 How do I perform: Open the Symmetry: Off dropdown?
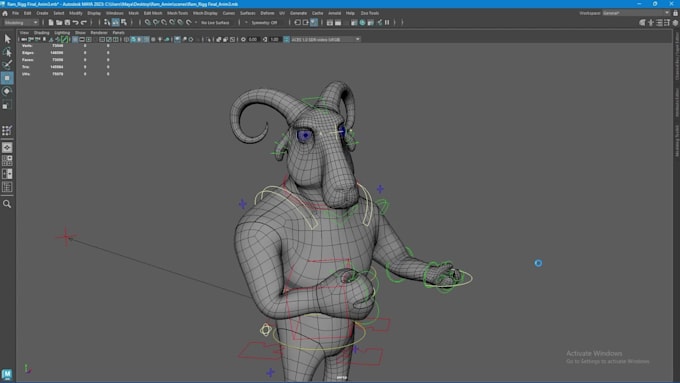point(264,23)
